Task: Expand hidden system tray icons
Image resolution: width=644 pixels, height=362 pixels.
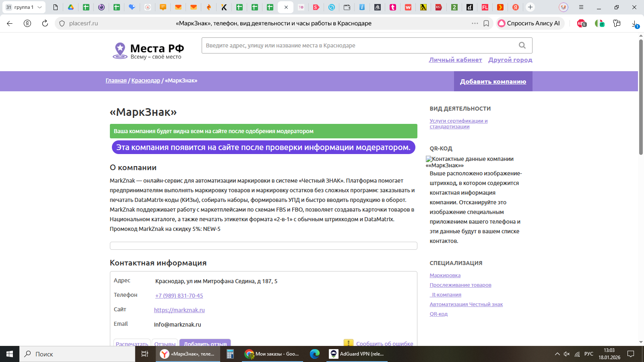Action: (x=557, y=354)
